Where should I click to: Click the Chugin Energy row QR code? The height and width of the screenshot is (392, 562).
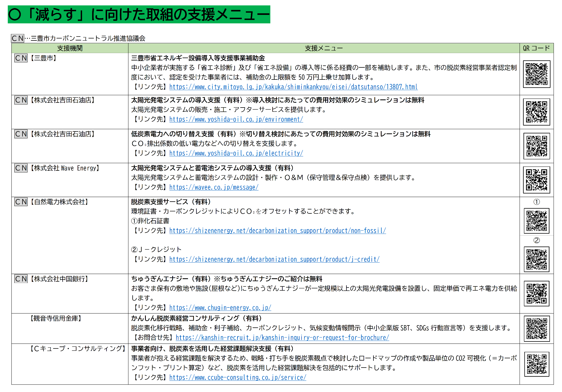[x=536, y=293]
